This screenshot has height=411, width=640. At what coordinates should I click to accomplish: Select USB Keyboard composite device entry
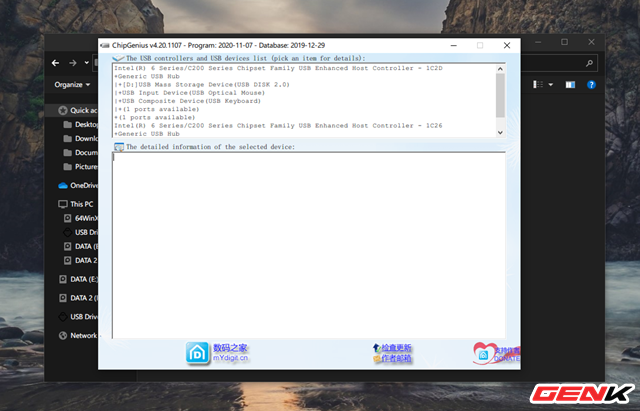point(188,101)
